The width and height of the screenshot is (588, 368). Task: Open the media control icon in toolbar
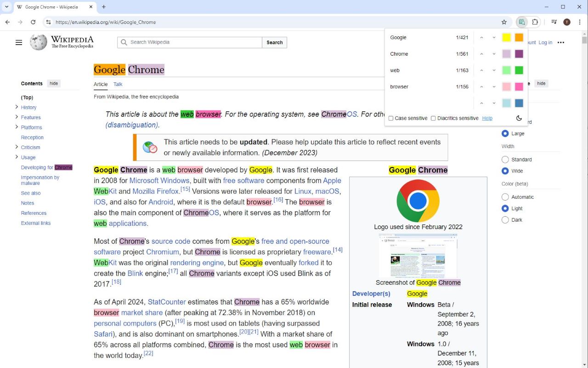point(554,22)
